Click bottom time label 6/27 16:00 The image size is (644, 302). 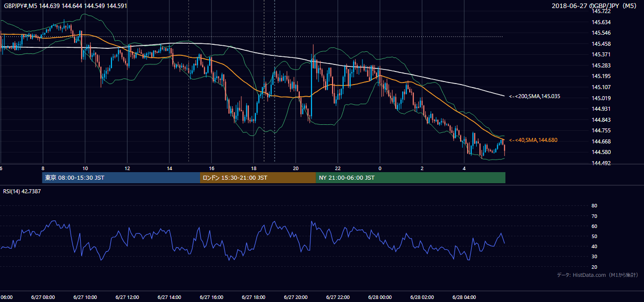point(211,297)
